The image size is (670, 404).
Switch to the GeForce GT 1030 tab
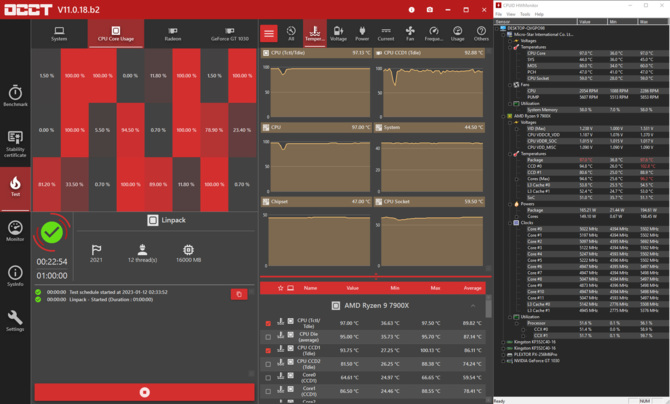229,33
